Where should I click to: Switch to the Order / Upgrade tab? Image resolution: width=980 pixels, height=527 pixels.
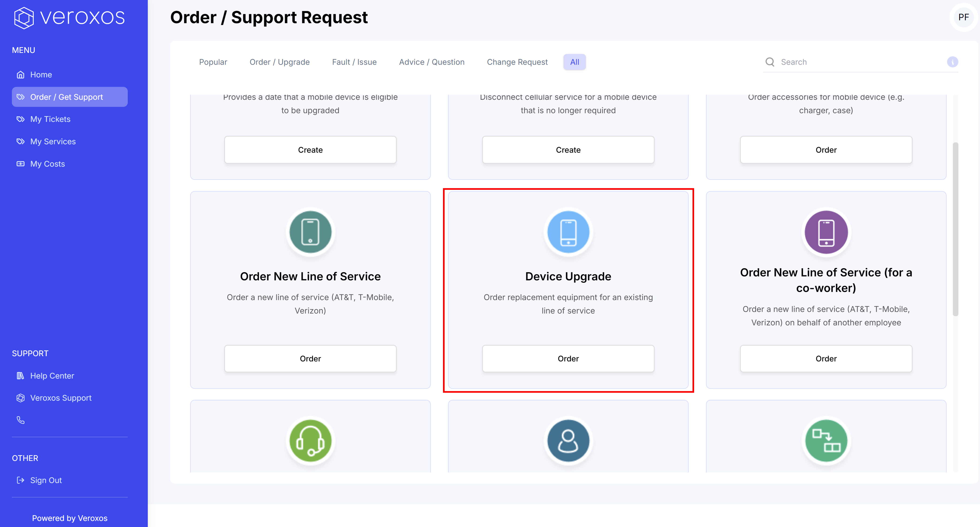pos(279,62)
